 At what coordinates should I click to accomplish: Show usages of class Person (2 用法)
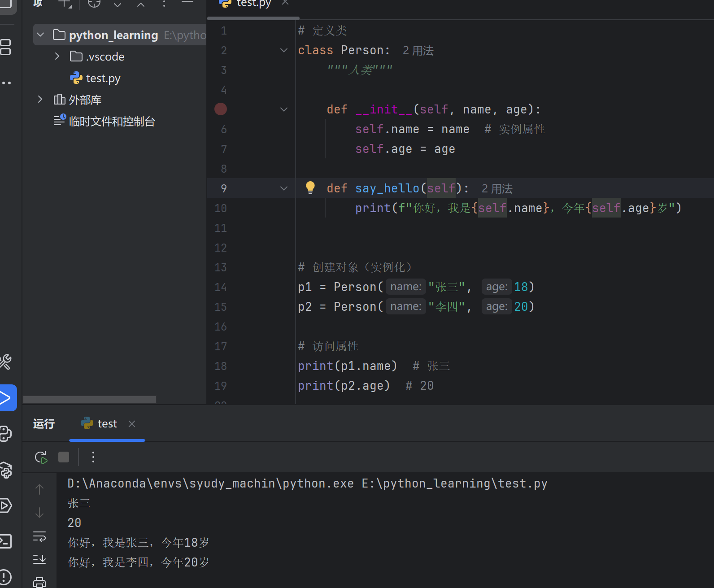click(418, 51)
